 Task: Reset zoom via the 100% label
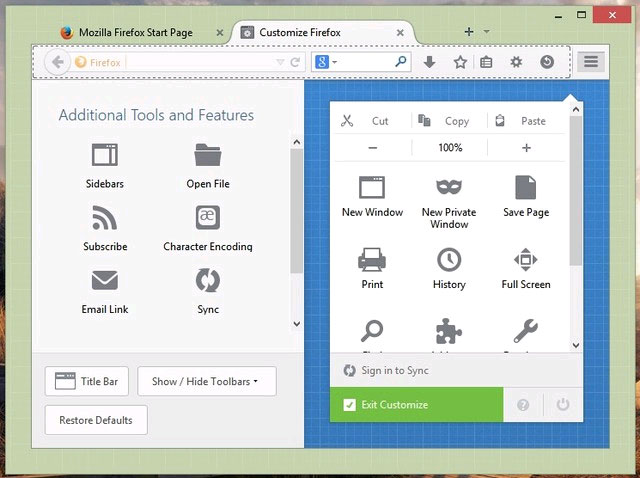click(450, 147)
